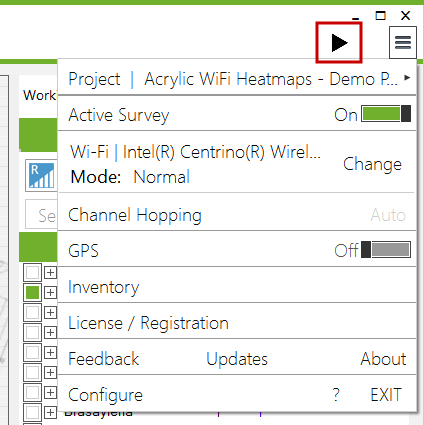Open help with the question mark

336,395
